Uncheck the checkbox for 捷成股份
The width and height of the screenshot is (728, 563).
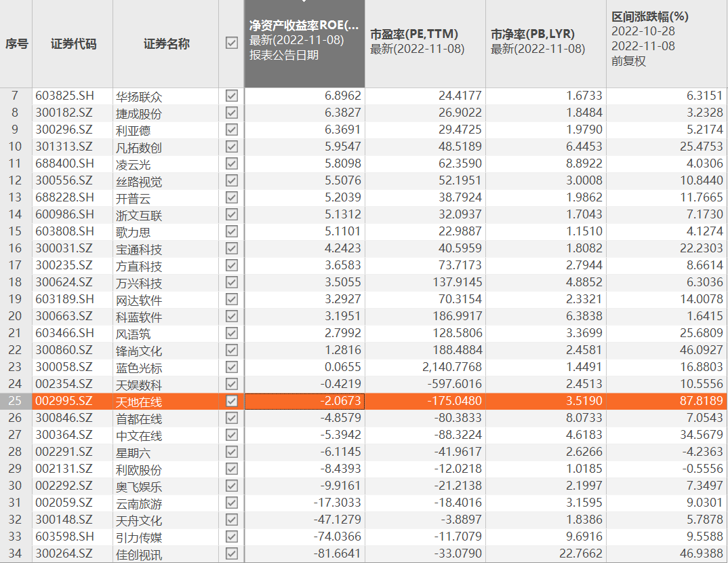[231, 113]
